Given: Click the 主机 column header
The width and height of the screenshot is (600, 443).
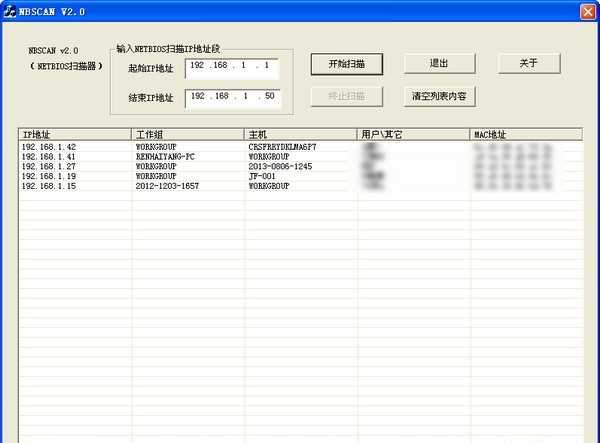Looking at the screenshot, I should point(300,134).
